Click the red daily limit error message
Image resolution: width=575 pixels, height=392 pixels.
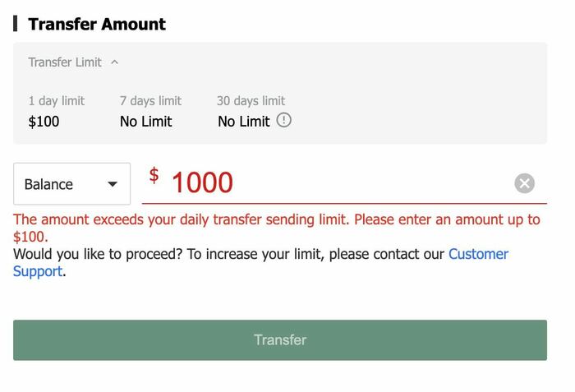click(276, 220)
